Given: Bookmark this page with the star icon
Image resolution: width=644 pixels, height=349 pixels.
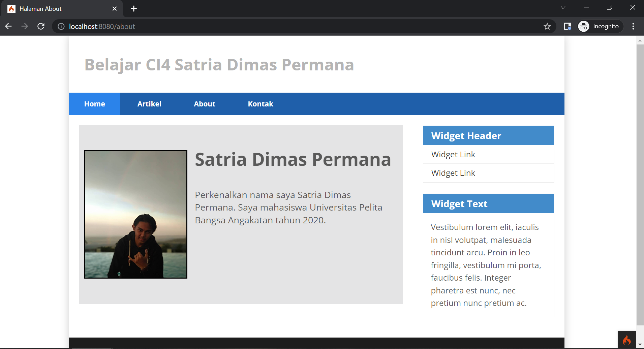Looking at the screenshot, I should click(547, 26).
